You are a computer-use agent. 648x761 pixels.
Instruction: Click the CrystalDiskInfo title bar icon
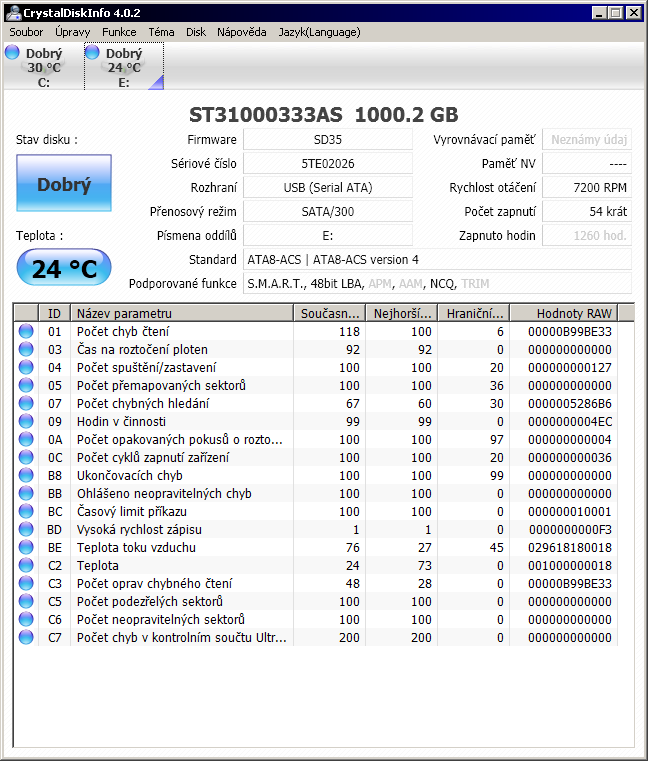(14, 13)
